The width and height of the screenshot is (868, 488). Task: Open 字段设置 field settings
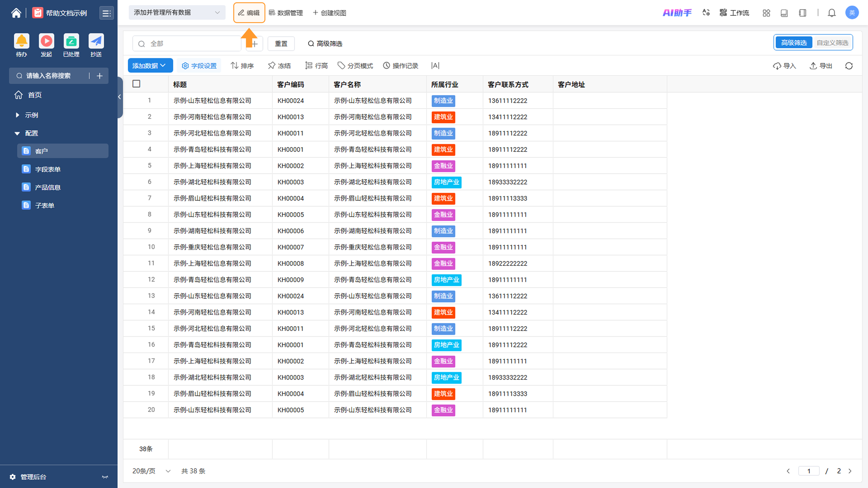point(199,66)
